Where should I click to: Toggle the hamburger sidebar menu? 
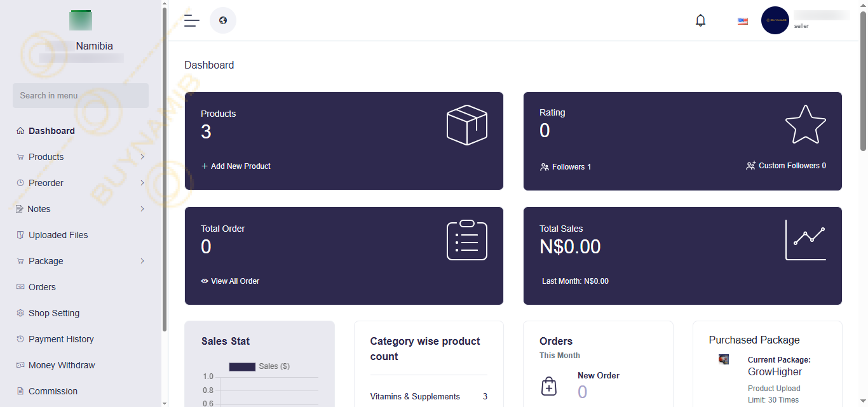tap(192, 20)
